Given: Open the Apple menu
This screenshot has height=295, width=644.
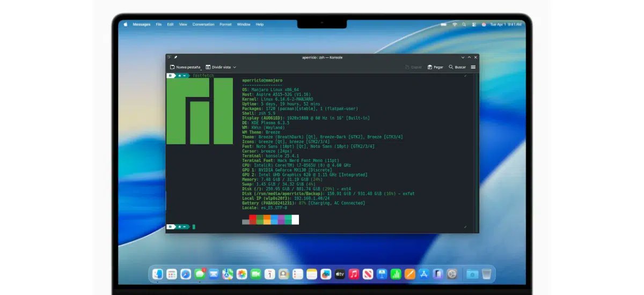Looking at the screenshot, I should tap(126, 24).
